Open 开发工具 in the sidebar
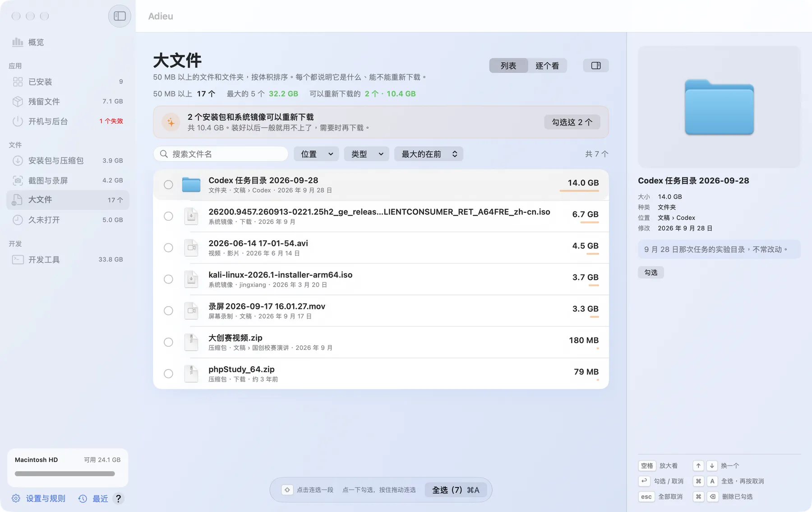 (x=68, y=260)
